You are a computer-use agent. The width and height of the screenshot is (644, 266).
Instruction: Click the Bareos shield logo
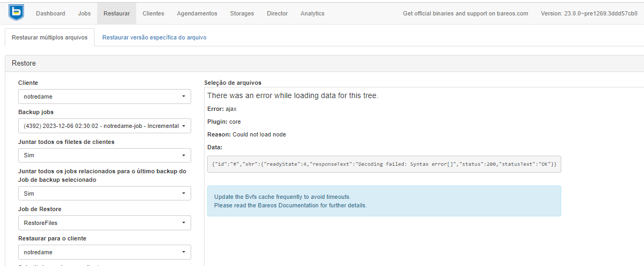pyautogui.click(x=16, y=13)
